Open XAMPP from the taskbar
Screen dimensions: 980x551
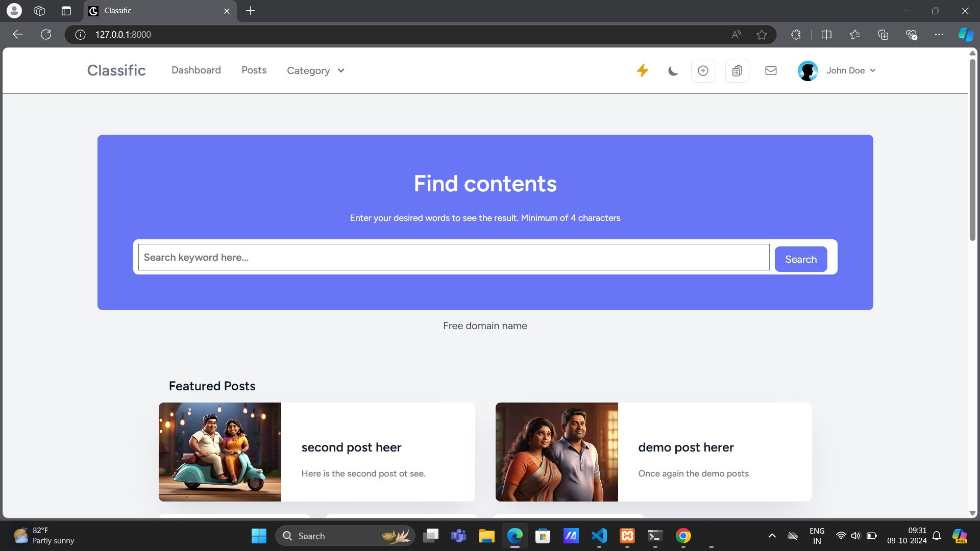point(627,536)
